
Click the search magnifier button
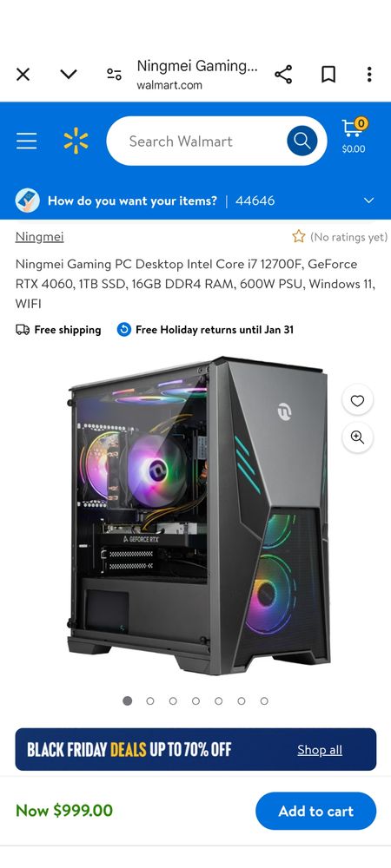coord(302,141)
